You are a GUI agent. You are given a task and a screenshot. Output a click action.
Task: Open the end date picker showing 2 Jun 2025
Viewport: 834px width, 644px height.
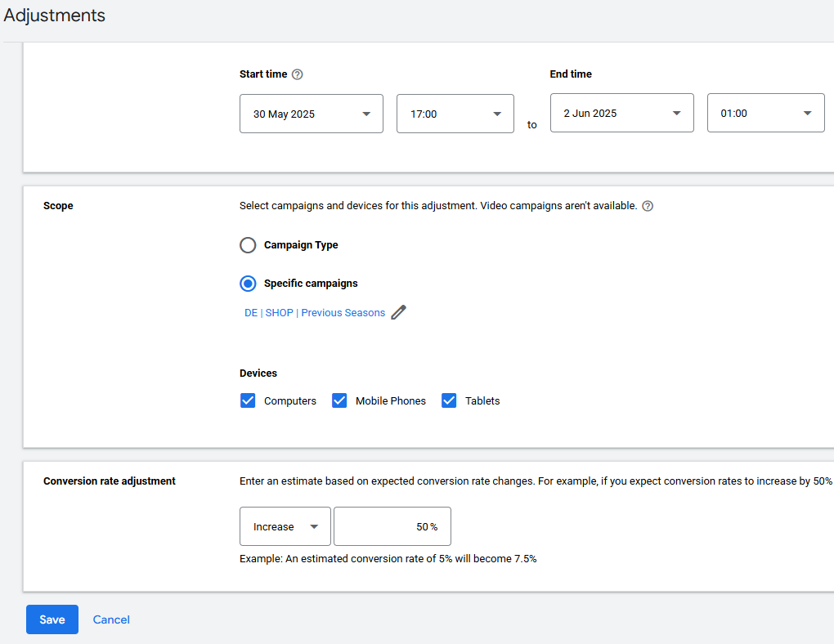coord(621,113)
